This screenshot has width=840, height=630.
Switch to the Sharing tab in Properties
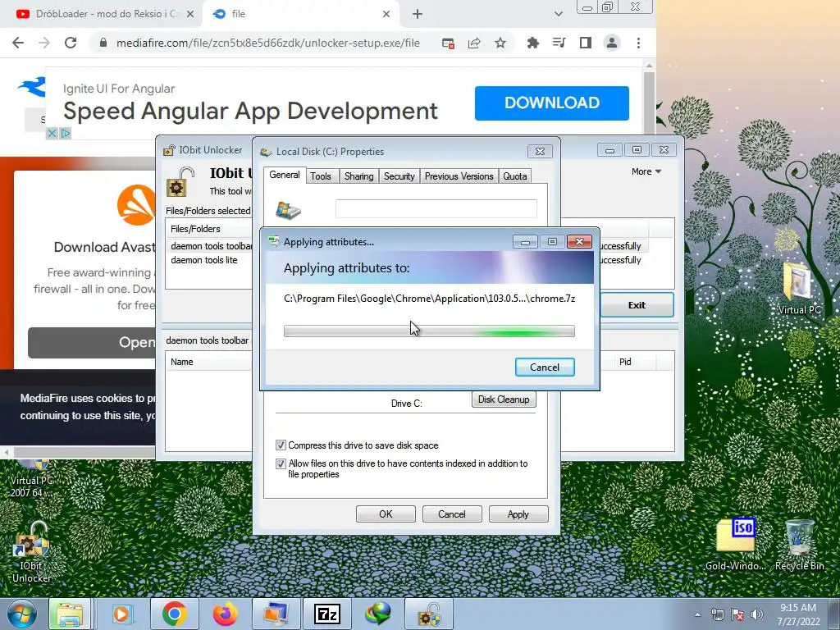point(359,176)
